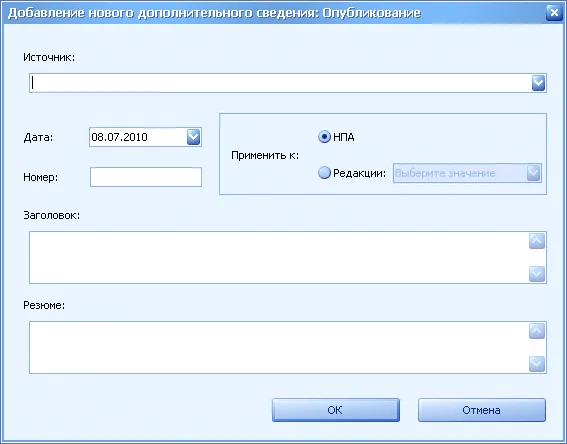The image size is (567, 444).
Task: Click inside the Резюме text area
Action: pos(279,347)
